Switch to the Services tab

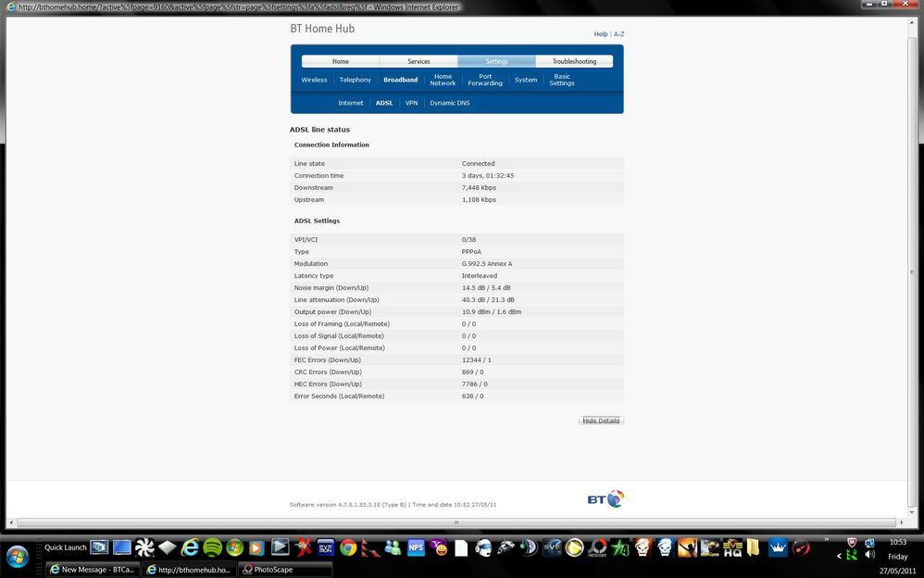(418, 61)
